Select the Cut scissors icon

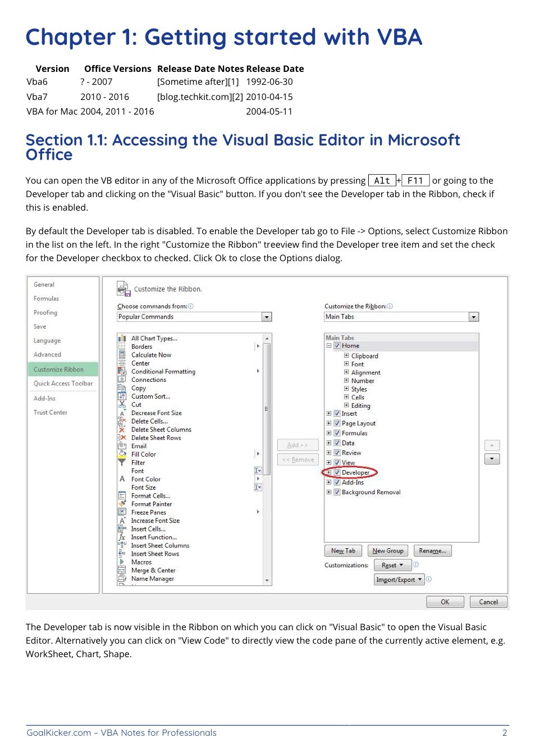click(x=122, y=404)
